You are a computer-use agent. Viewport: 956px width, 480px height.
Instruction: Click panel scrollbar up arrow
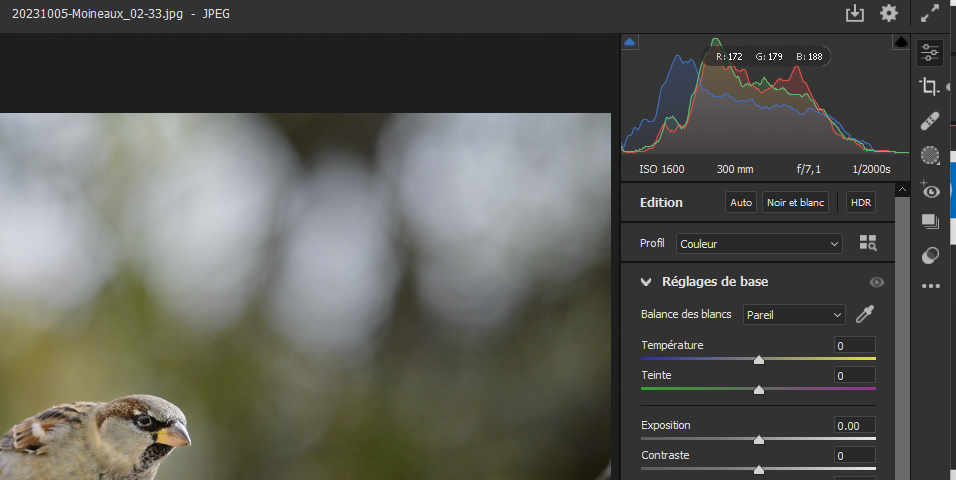click(902, 190)
